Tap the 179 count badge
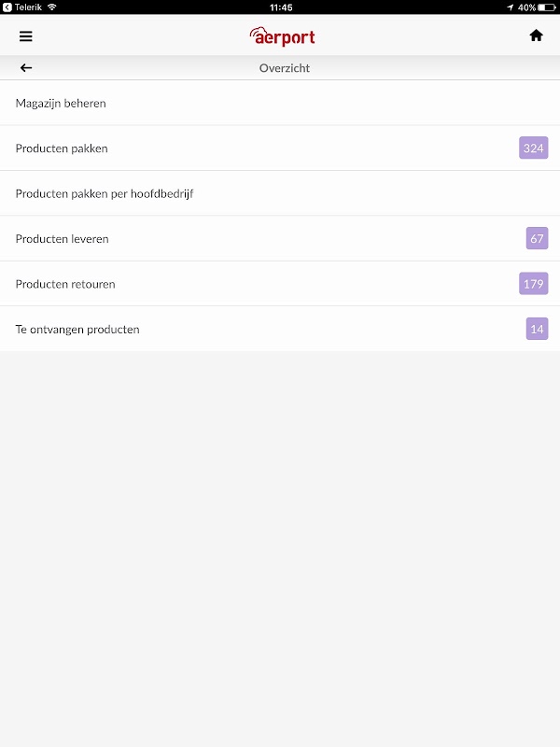This screenshot has width=560, height=747. (x=533, y=284)
